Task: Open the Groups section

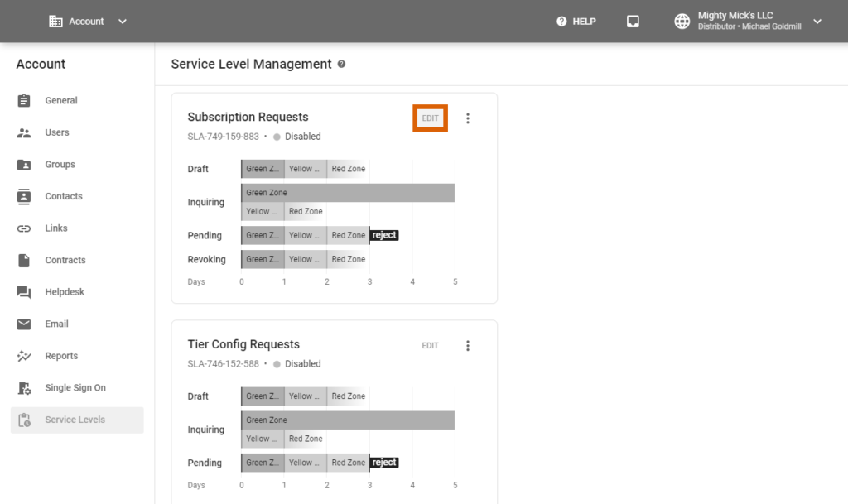Action: 60,164
